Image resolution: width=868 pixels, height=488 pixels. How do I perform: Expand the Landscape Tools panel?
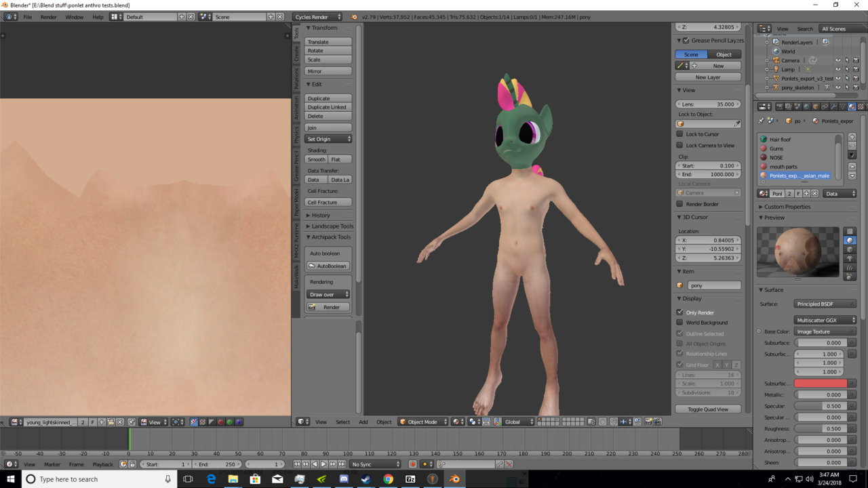[x=332, y=226]
